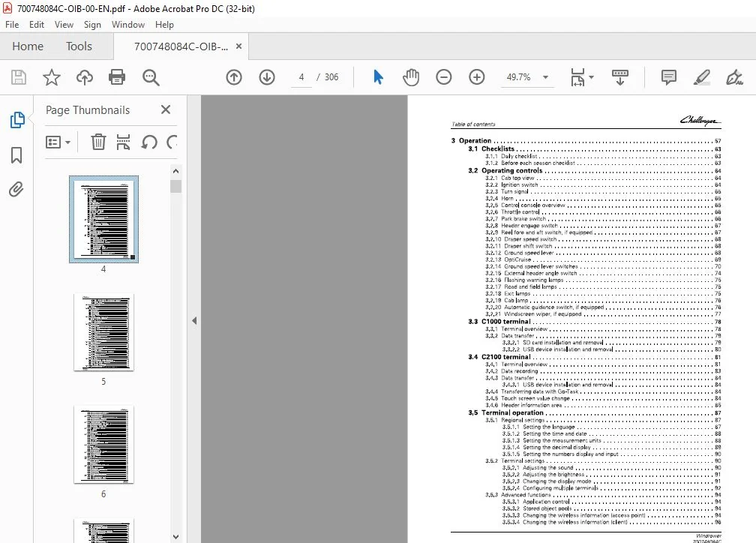Collapse the navigation pane arrow
This screenshot has width=756, height=543.
pos(193,320)
